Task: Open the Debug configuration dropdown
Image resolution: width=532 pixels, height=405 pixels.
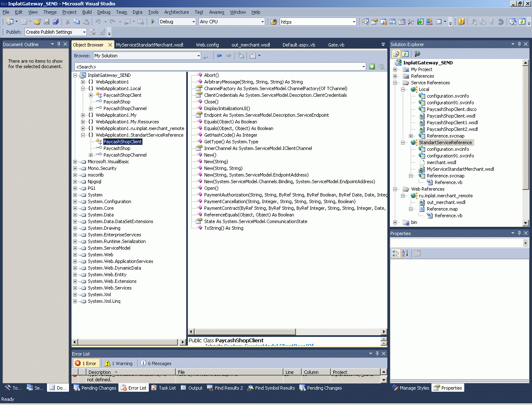Action: (x=194, y=22)
